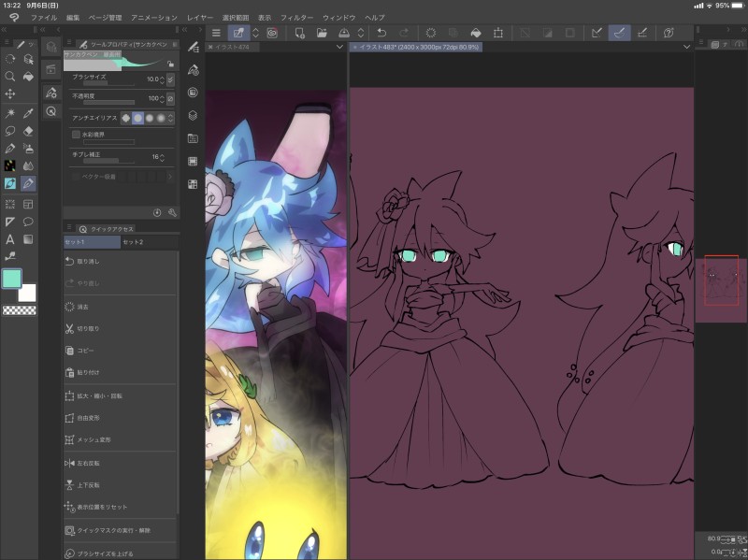Screen dimensions: 748x560
Task: Select the auto select magic wand tool
Action: coord(10,113)
